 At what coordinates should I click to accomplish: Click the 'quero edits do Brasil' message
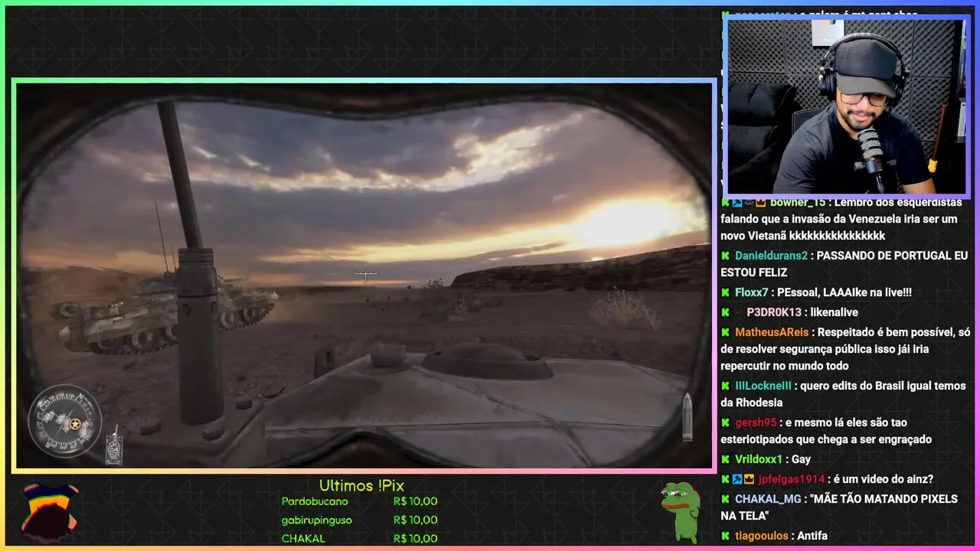843,394
